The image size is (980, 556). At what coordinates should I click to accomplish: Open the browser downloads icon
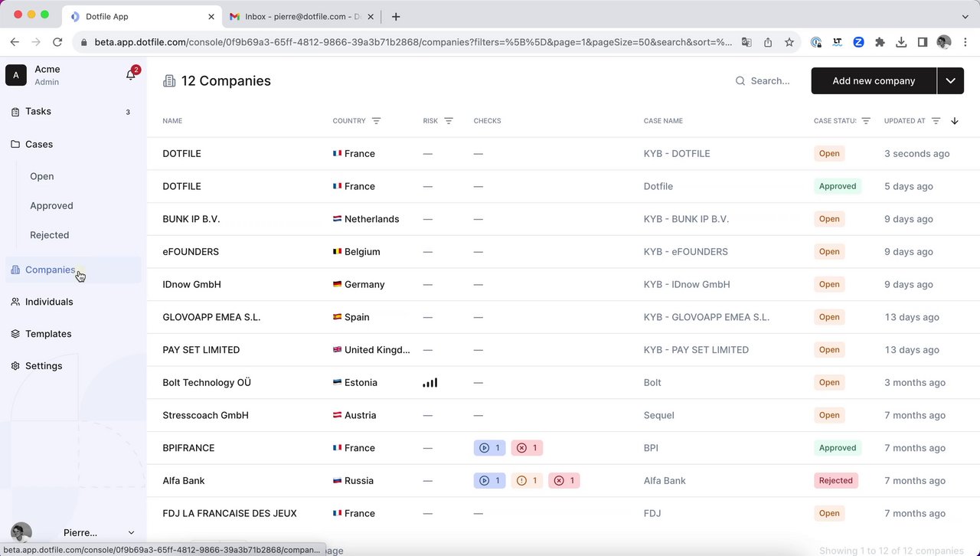(x=901, y=42)
